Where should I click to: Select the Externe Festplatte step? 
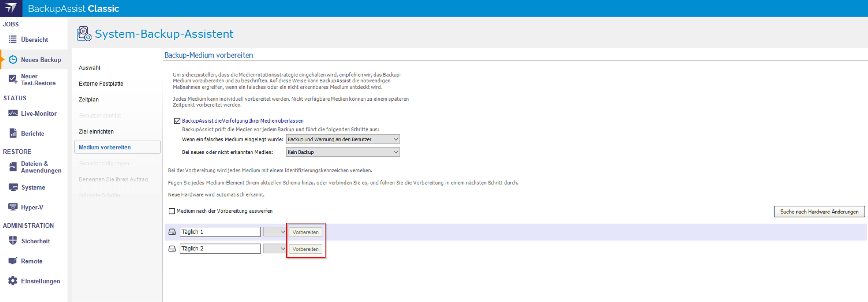(x=101, y=84)
